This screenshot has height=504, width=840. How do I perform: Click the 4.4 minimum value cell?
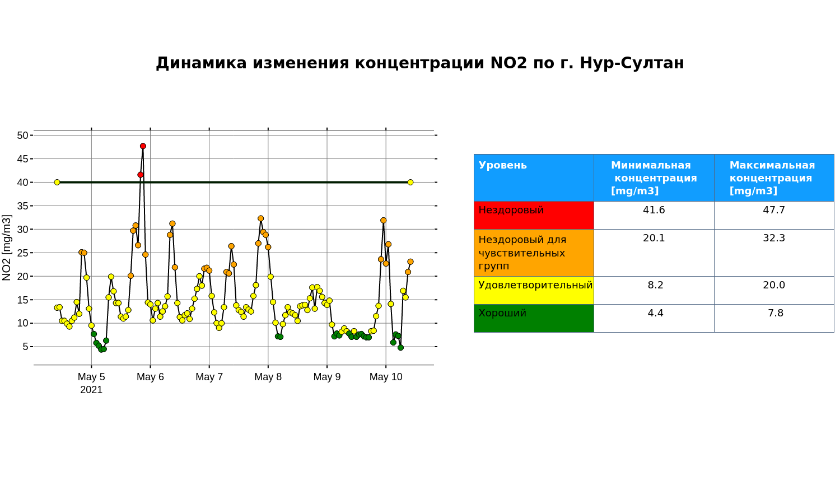point(654,318)
